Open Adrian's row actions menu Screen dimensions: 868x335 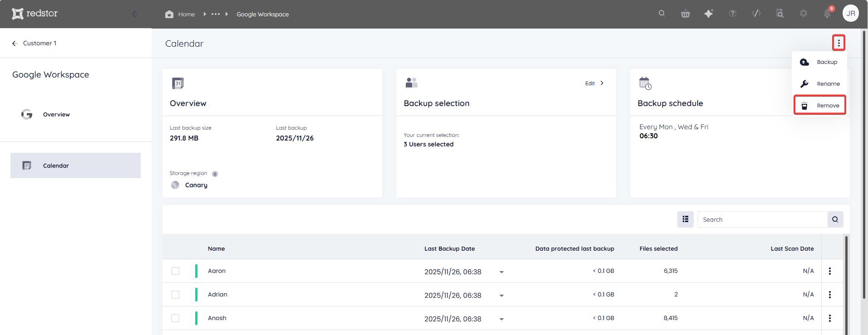pyautogui.click(x=830, y=295)
